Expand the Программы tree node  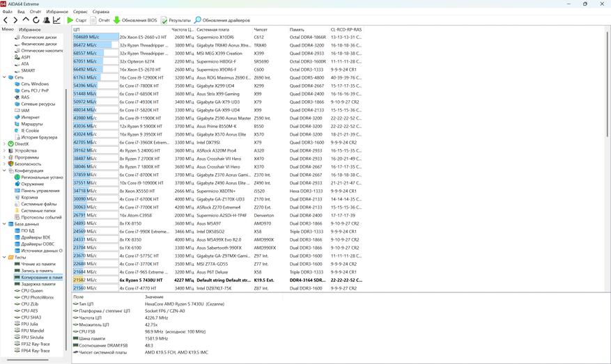pos(4,157)
